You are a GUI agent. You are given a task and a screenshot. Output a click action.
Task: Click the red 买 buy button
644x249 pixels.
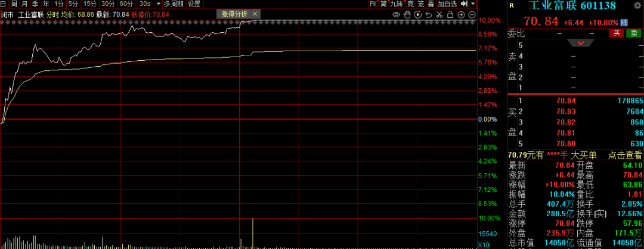coord(616,33)
